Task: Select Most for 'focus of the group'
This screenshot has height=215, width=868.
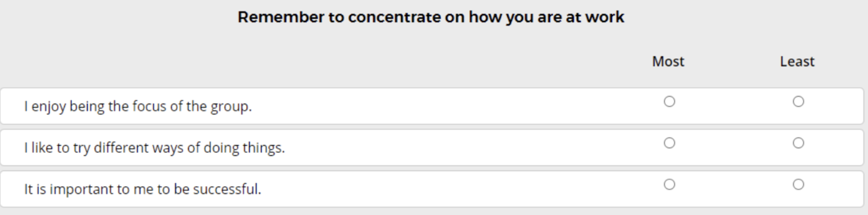Action: pyautogui.click(x=669, y=102)
